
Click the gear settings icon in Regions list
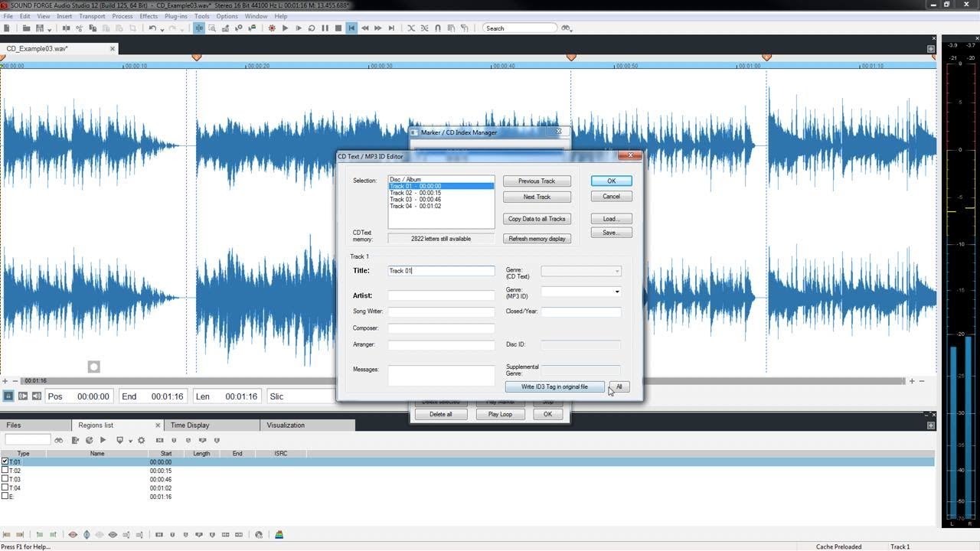pos(141,440)
